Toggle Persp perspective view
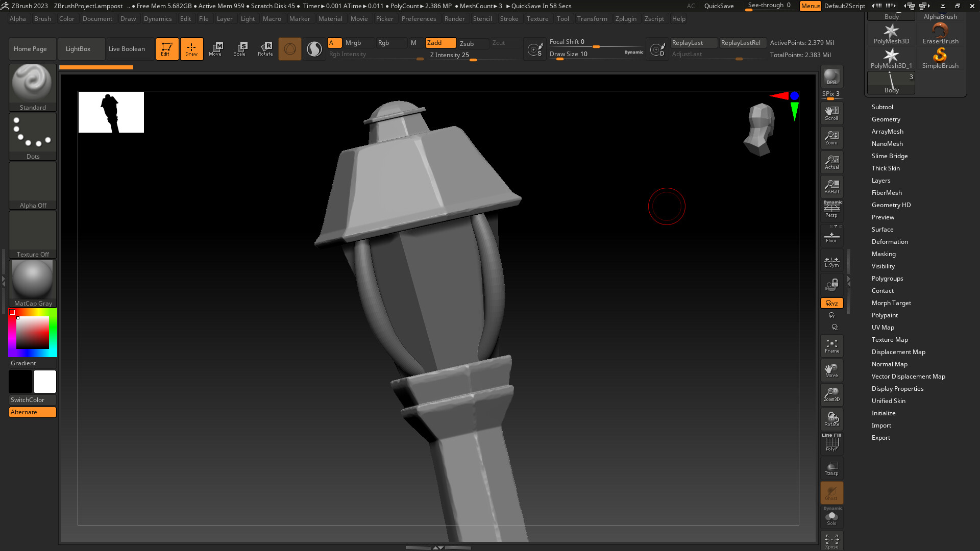Image resolution: width=980 pixels, height=551 pixels. [x=831, y=210]
